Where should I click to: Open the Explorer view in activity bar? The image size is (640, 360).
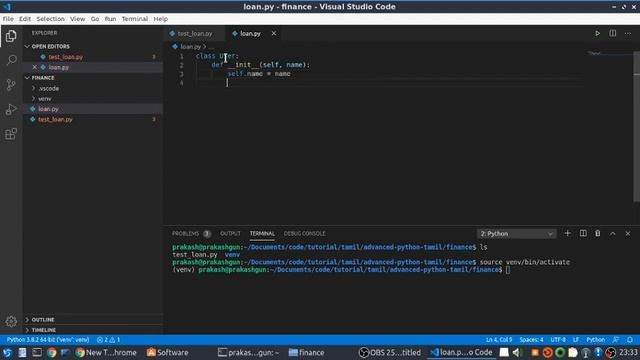click(11, 36)
